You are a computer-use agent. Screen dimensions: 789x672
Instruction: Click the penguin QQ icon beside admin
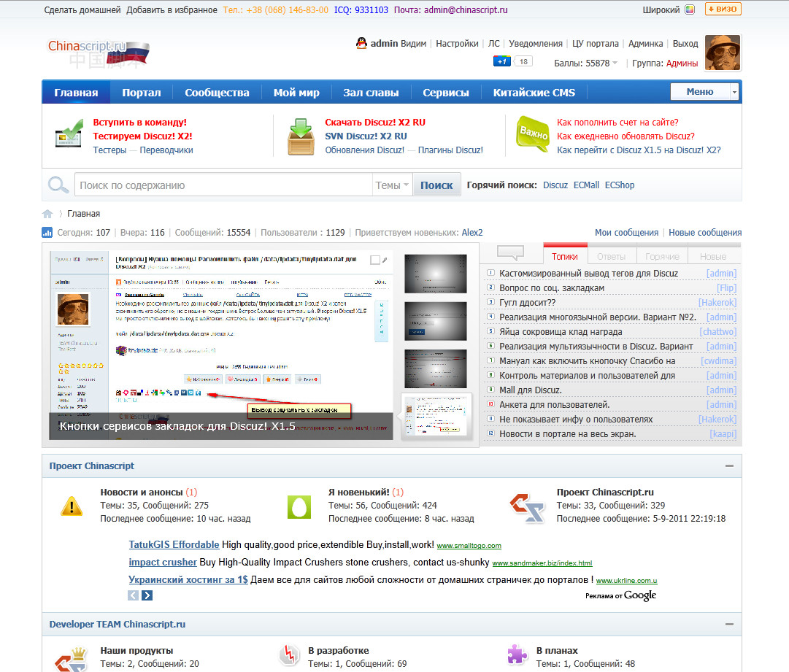pyautogui.click(x=361, y=43)
